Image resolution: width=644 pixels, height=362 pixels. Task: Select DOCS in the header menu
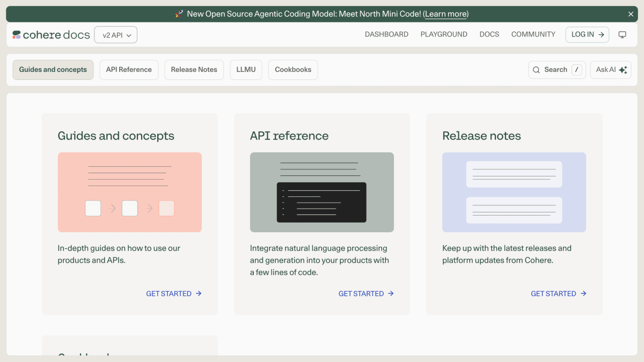pyautogui.click(x=489, y=34)
